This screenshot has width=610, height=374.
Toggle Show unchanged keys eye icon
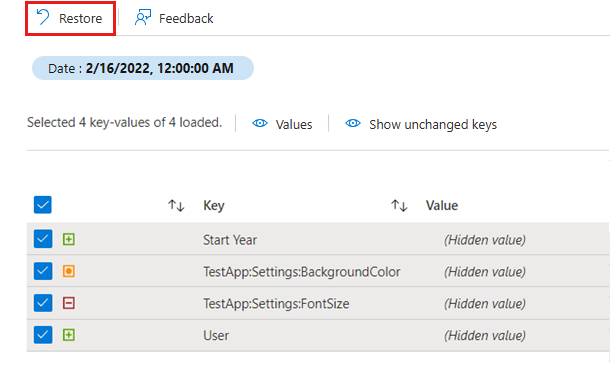353,123
